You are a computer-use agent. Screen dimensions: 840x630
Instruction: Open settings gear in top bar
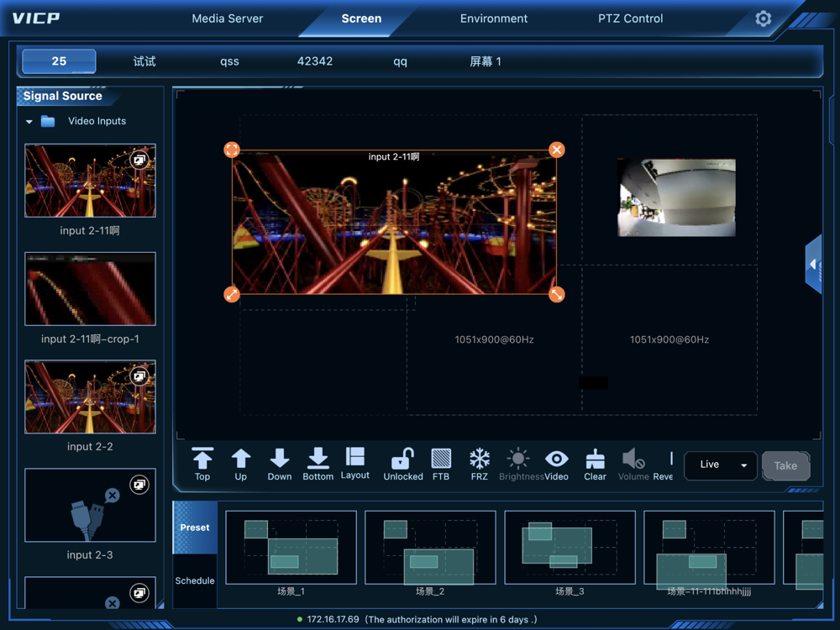(763, 18)
